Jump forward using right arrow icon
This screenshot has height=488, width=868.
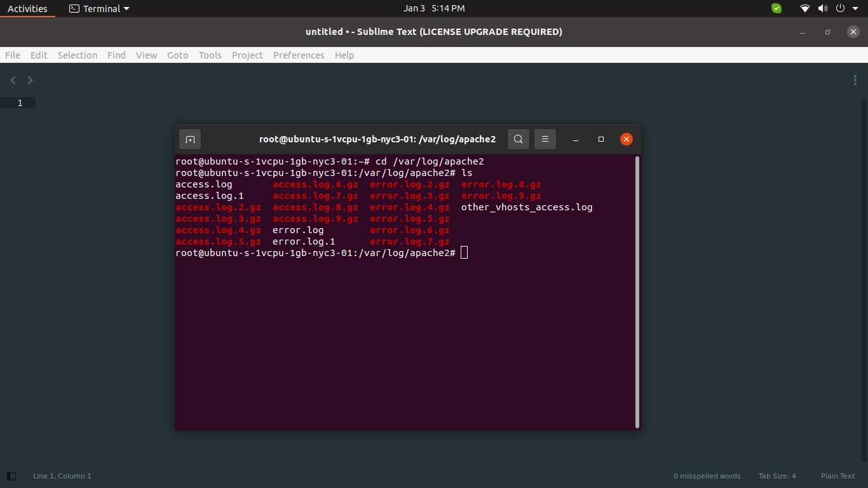(x=30, y=80)
